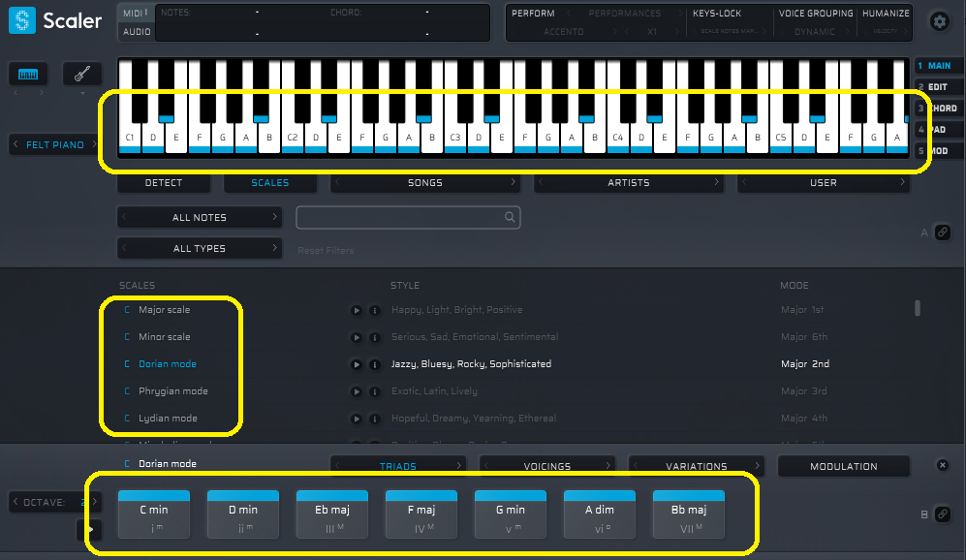Show info for Minor scale

374,337
